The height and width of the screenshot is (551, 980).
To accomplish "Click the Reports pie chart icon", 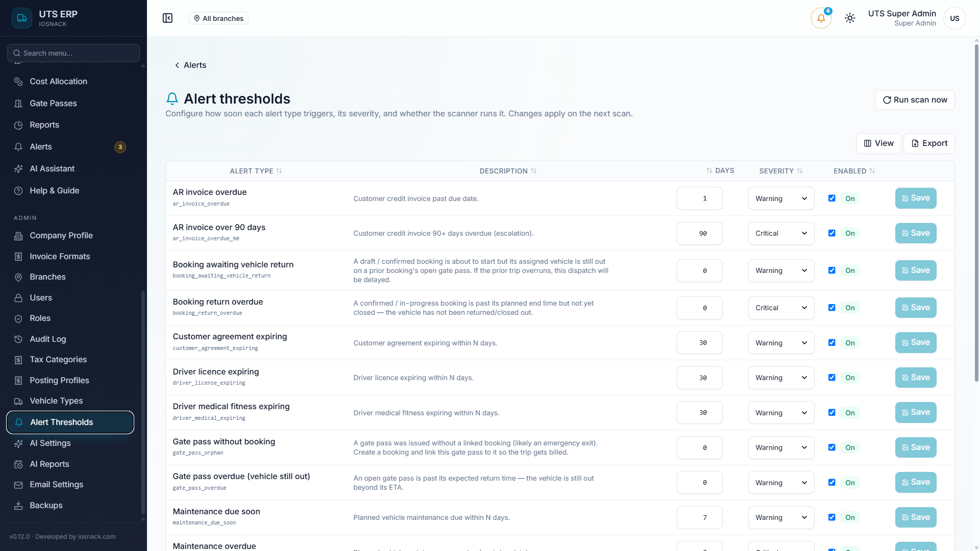I will [18, 125].
